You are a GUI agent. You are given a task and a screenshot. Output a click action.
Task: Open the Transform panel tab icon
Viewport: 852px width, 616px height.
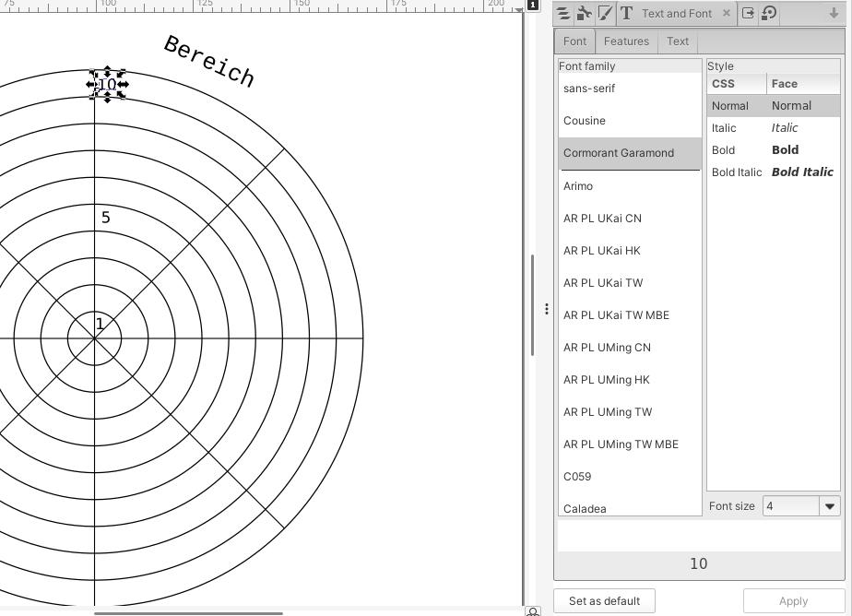pyautogui.click(x=769, y=13)
